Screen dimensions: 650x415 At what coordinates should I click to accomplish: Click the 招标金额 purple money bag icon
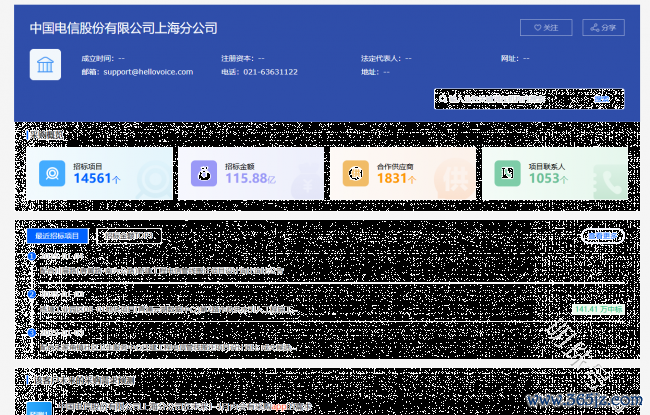coord(204,173)
